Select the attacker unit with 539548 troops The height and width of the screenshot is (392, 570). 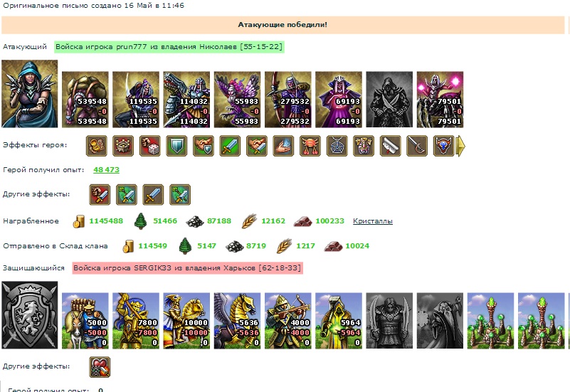[85, 100]
